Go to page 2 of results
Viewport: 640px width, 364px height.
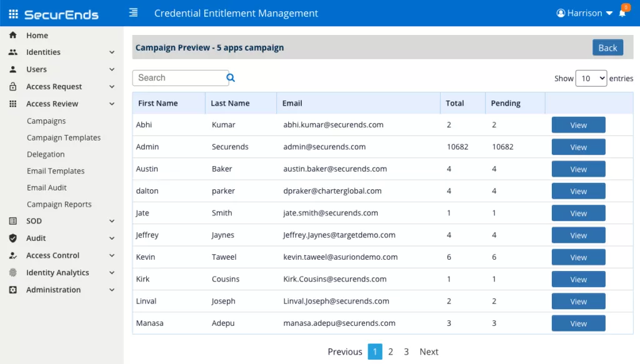pos(391,352)
